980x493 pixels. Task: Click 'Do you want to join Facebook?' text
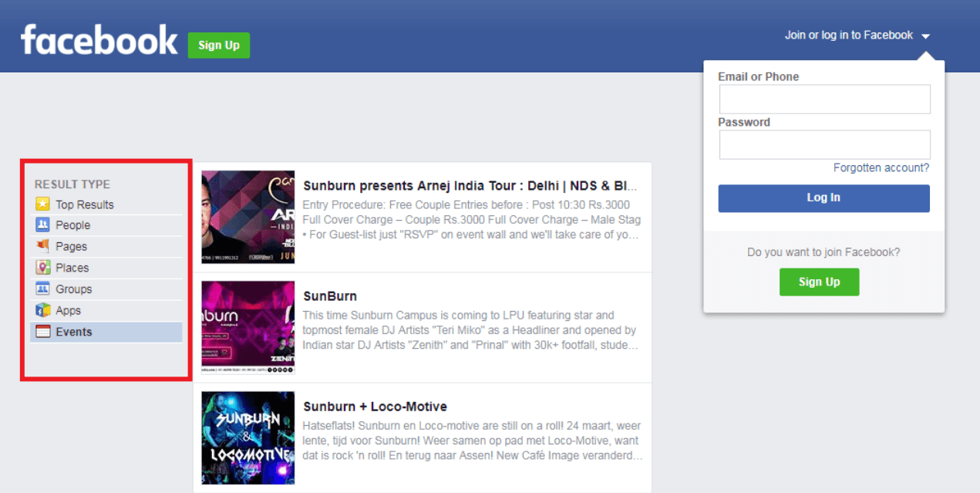click(x=823, y=252)
